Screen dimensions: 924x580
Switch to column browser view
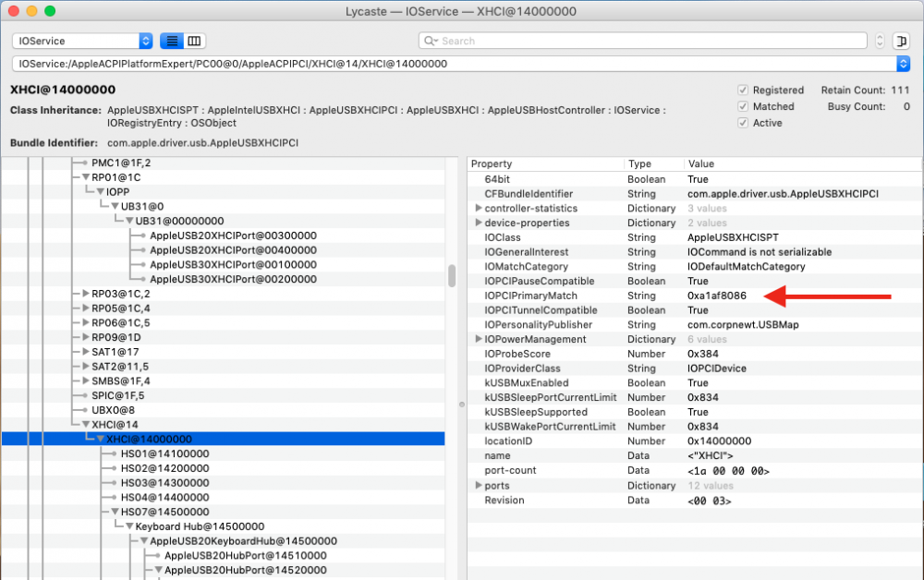click(x=194, y=41)
